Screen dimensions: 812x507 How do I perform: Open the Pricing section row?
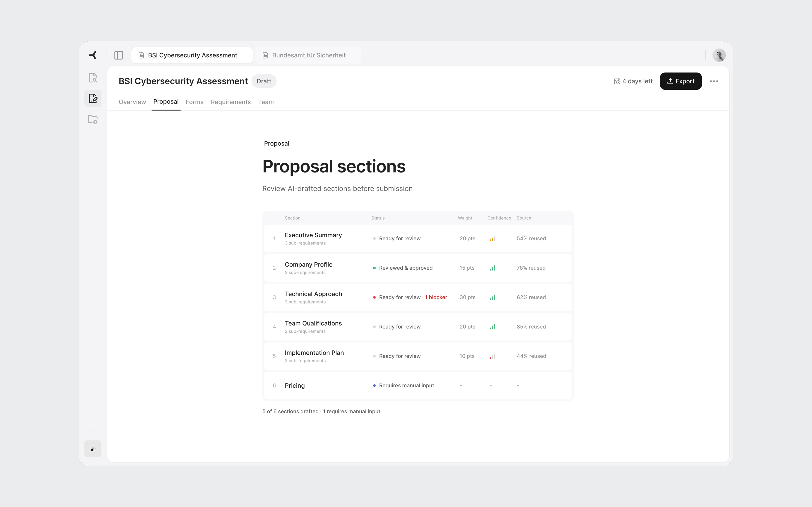[295, 386]
